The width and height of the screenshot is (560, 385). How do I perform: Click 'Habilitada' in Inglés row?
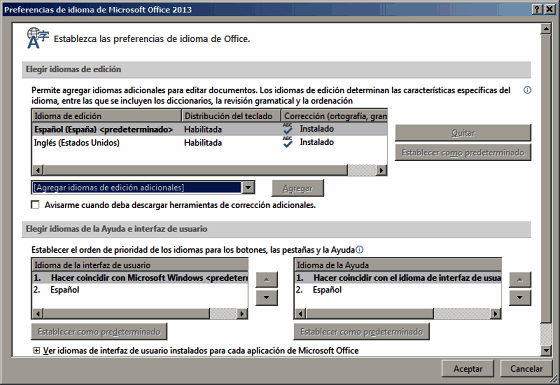point(203,142)
